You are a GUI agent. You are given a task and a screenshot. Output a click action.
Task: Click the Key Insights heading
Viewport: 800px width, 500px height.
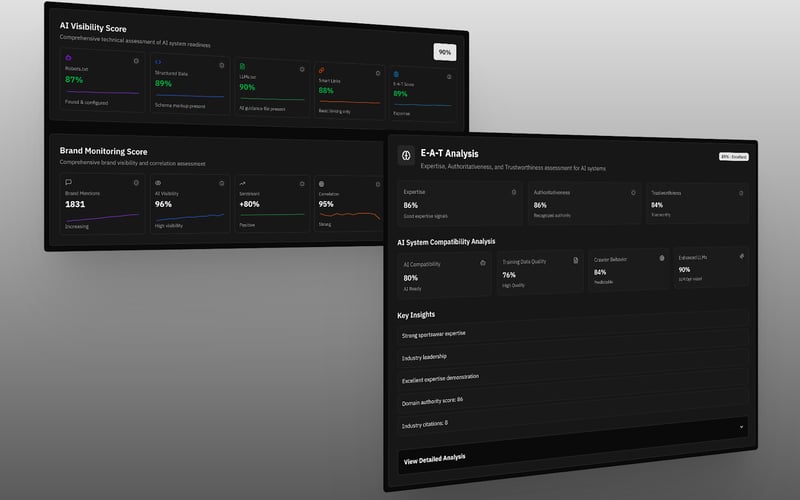416,315
